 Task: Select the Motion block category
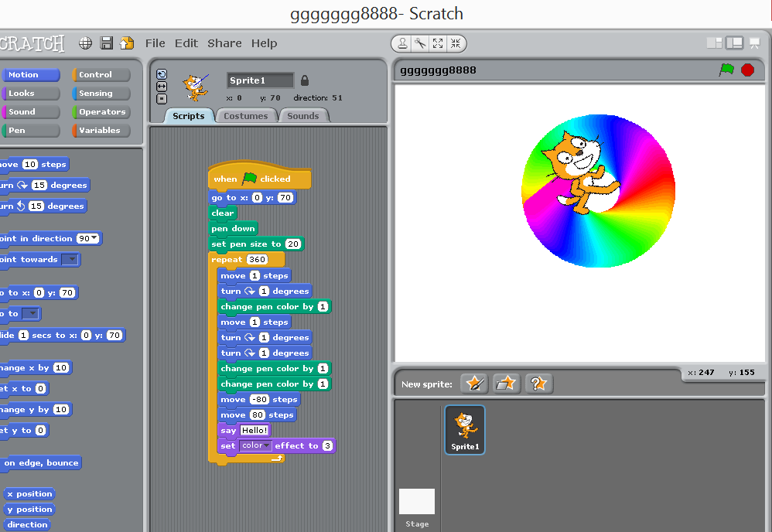pyautogui.click(x=30, y=75)
